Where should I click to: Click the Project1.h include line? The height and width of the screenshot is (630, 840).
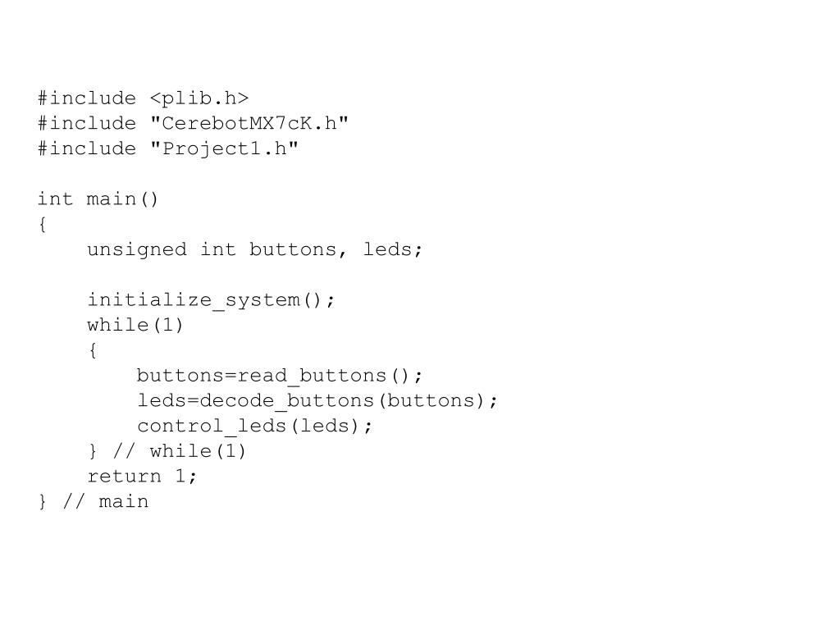point(167,148)
